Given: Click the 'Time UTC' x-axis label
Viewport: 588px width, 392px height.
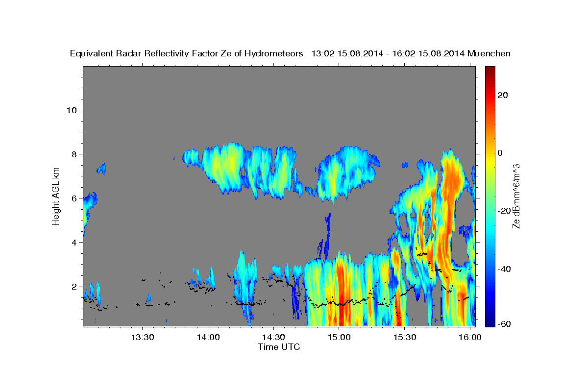Looking at the screenshot, I should [279, 347].
